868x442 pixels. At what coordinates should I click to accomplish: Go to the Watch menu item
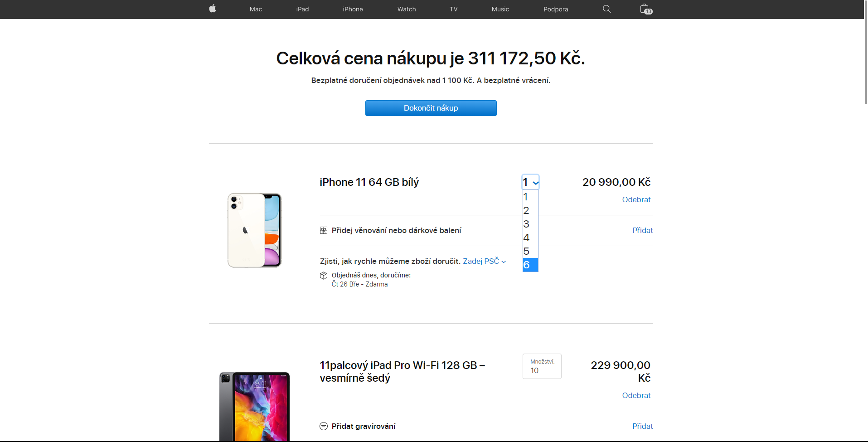(407, 9)
